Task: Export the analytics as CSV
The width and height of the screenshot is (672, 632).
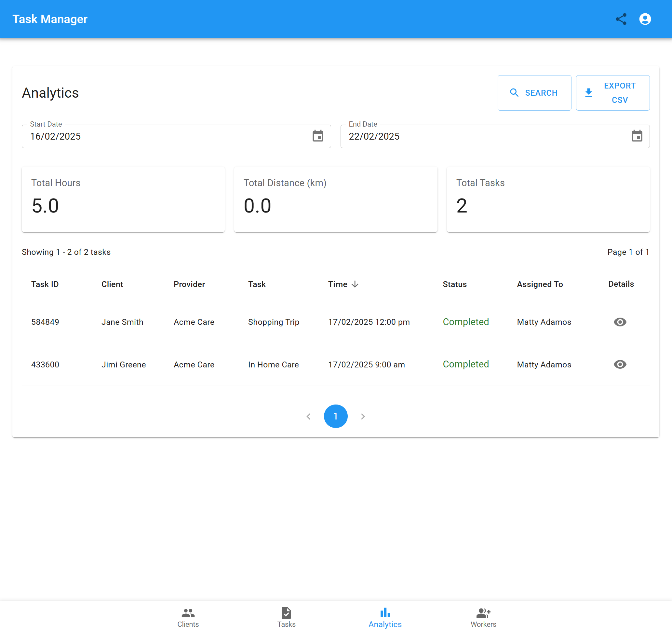Action: (613, 93)
